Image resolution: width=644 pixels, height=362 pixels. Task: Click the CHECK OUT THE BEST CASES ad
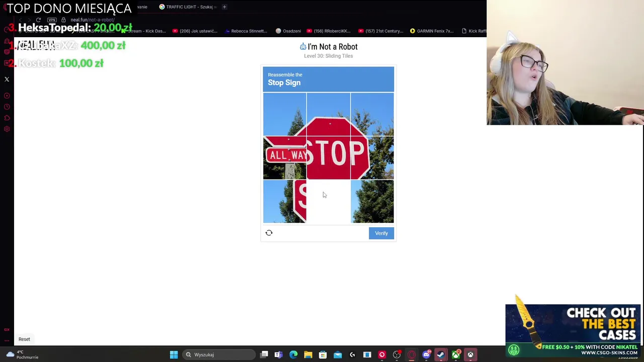coord(573,330)
